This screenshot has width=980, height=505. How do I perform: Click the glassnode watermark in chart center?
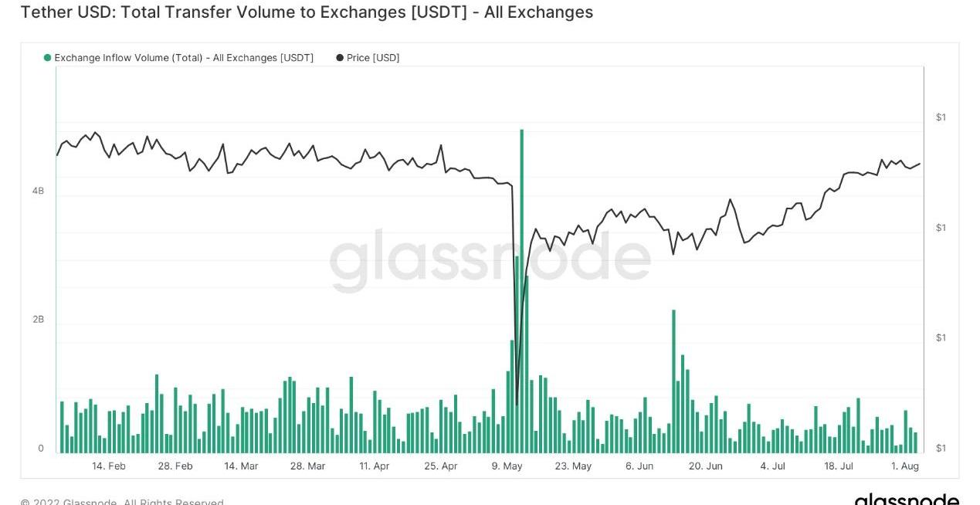490,259
